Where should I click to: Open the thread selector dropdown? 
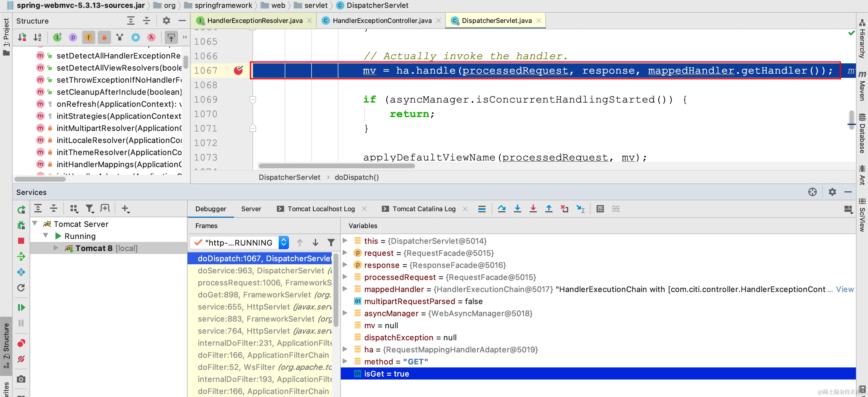click(x=284, y=243)
